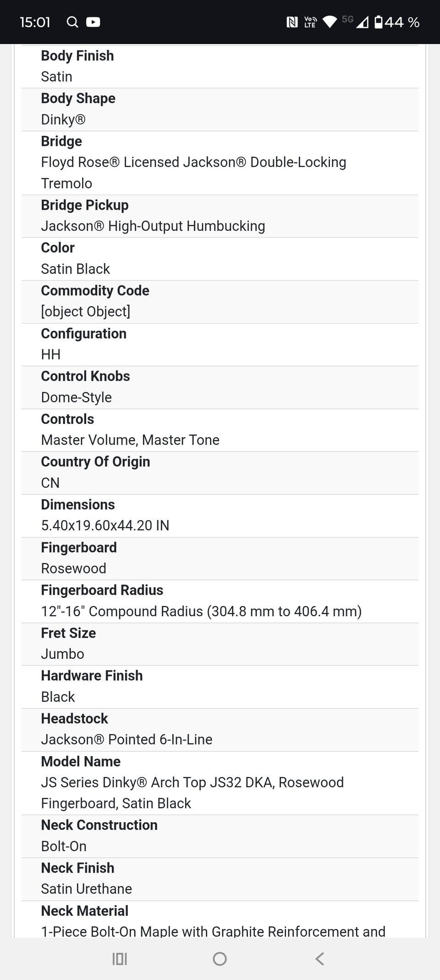Image resolution: width=440 pixels, height=980 pixels.
Task: Tap the Wi-Fi signal icon
Action: click(330, 22)
